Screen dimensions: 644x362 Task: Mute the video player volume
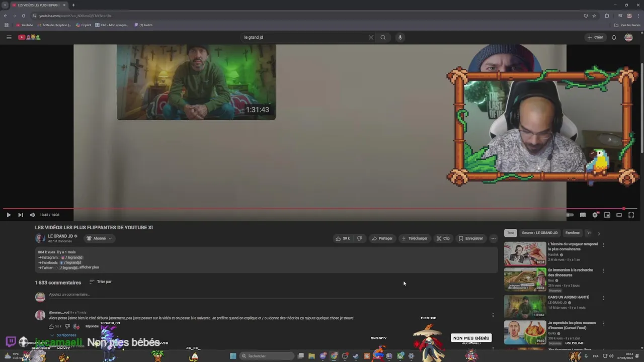point(32,215)
